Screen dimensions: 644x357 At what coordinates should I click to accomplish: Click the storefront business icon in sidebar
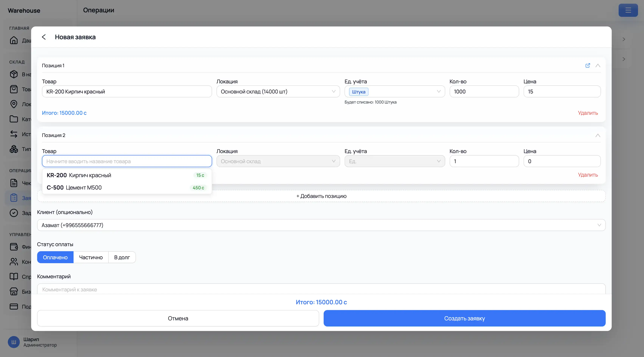pos(14,291)
